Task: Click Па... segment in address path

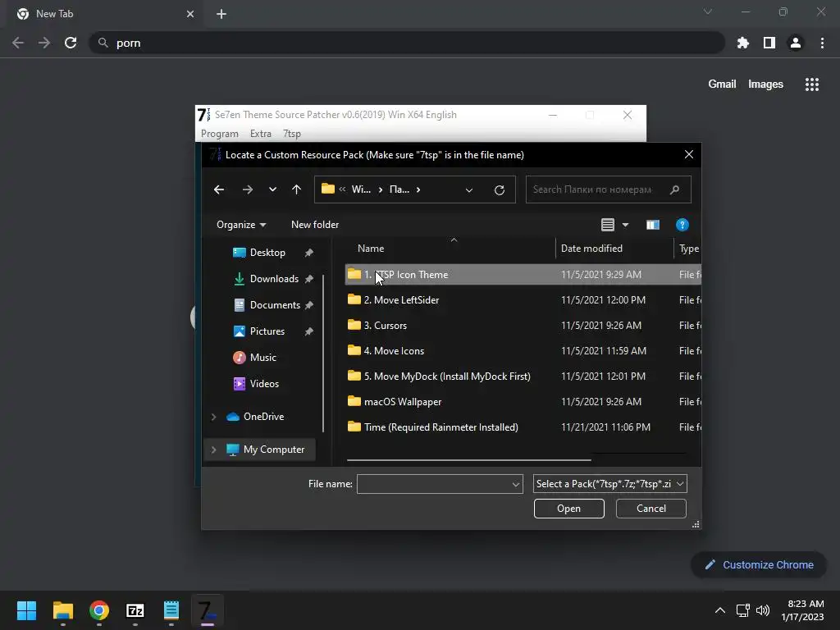Action: click(399, 189)
